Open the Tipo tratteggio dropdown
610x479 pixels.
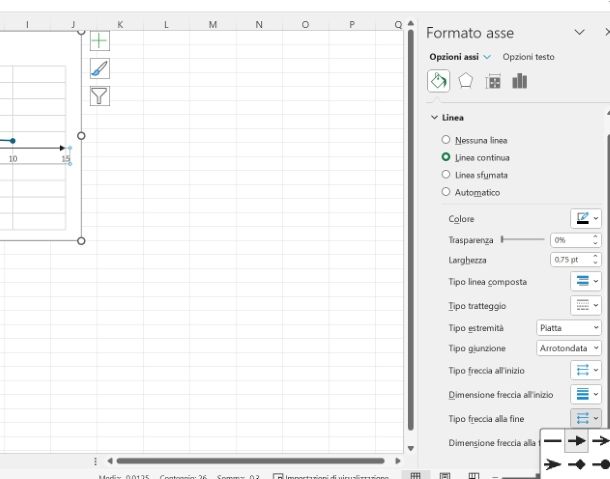[x=586, y=305]
